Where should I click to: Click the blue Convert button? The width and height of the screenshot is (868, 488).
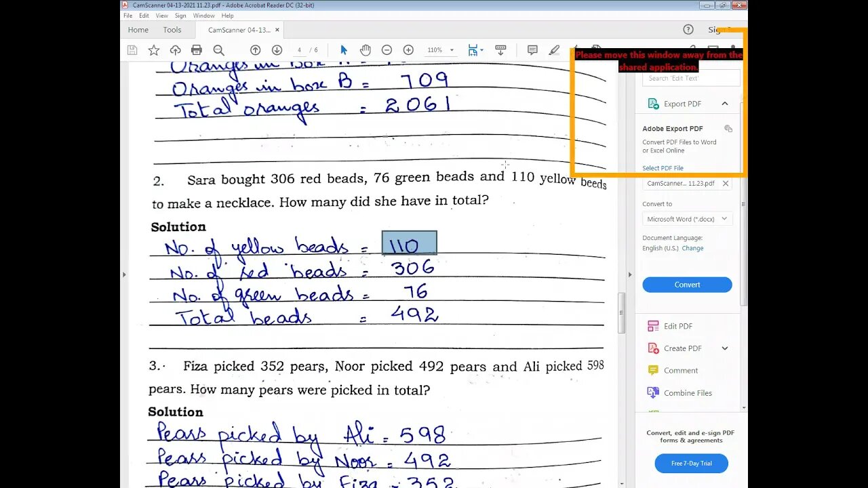pos(688,285)
